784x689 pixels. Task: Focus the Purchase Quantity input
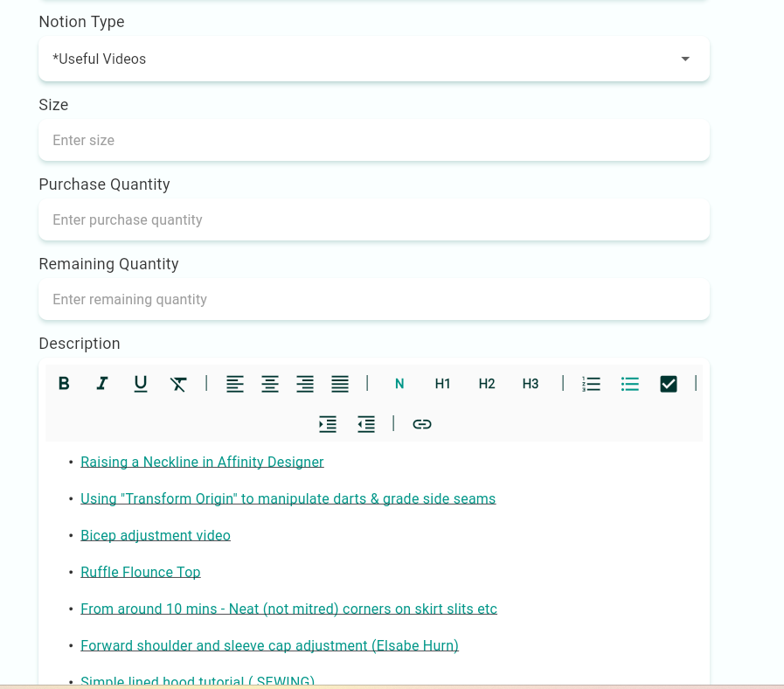pyautogui.click(x=374, y=219)
